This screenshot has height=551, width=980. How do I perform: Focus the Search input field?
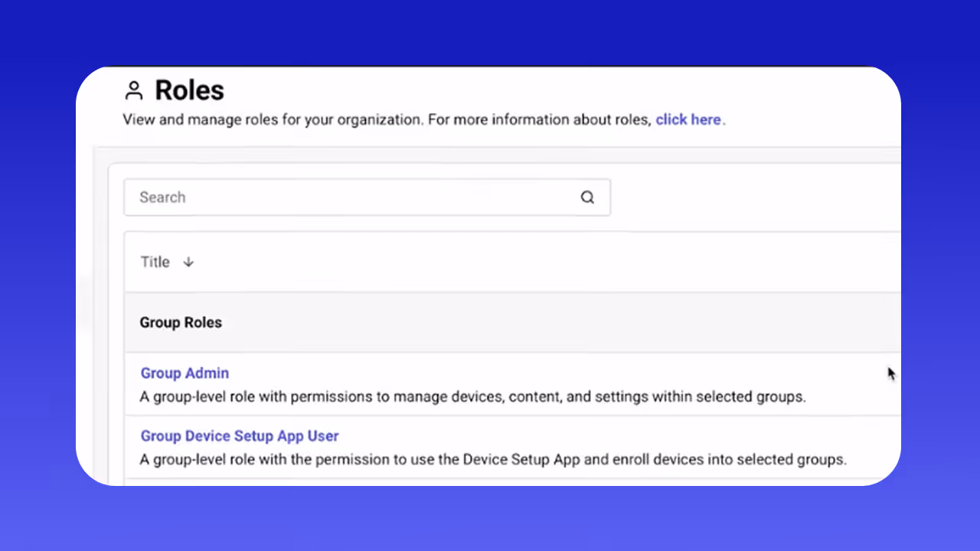367,197
